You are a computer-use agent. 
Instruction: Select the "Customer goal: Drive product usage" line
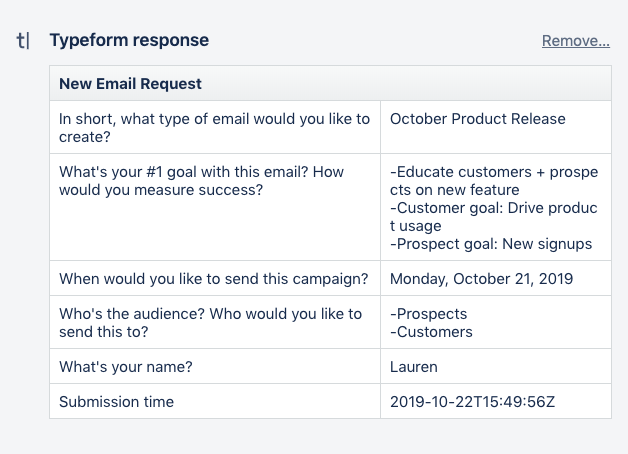[494, 216]
